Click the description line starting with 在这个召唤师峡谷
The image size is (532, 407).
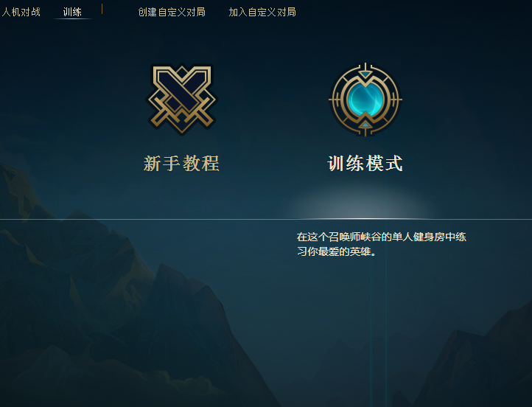click(x=382, y=237)
